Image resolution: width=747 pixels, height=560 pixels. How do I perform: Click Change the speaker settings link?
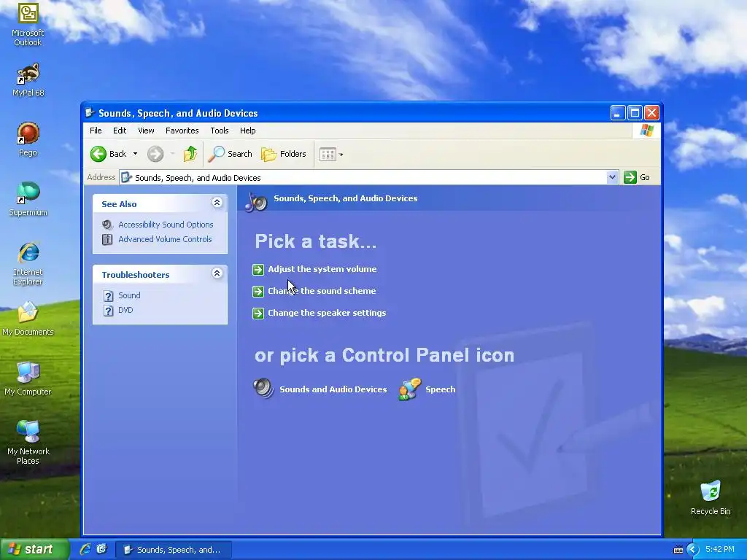tap(327, 313)
